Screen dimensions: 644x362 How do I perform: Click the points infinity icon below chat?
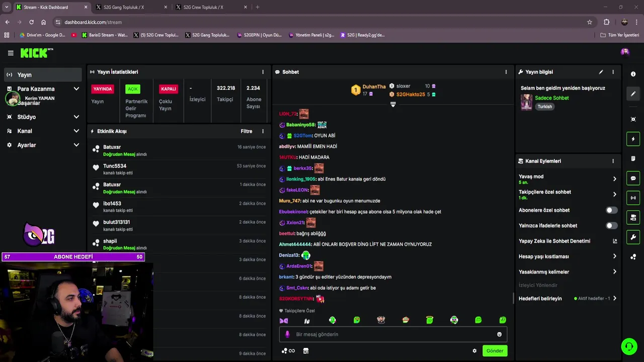(x=288, y=351)
